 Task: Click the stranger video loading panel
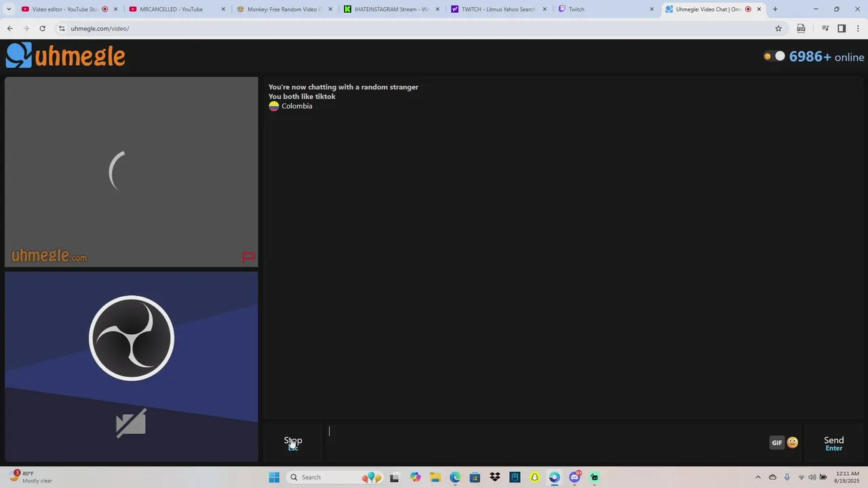[132, 171]
